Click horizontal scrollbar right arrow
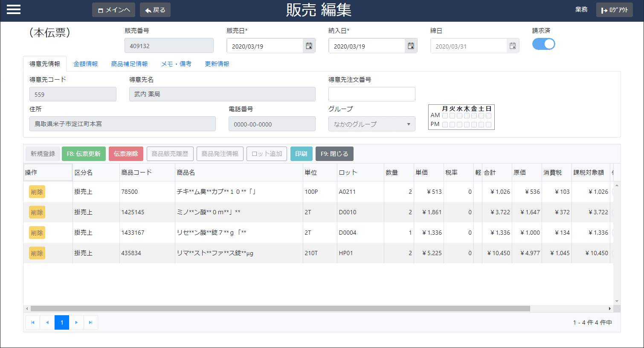Screen dimensions: 644x348 coord(610,308)
